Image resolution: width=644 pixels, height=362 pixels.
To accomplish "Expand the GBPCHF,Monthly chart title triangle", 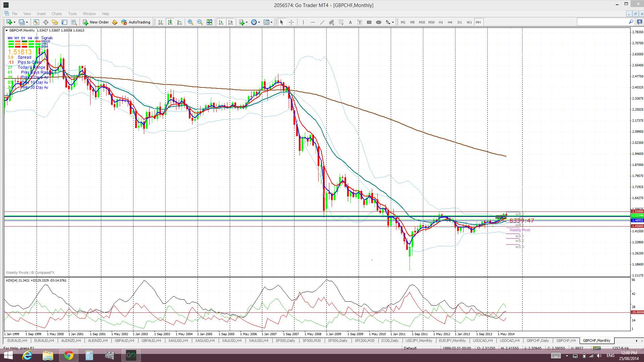I will tap(6, 31).
